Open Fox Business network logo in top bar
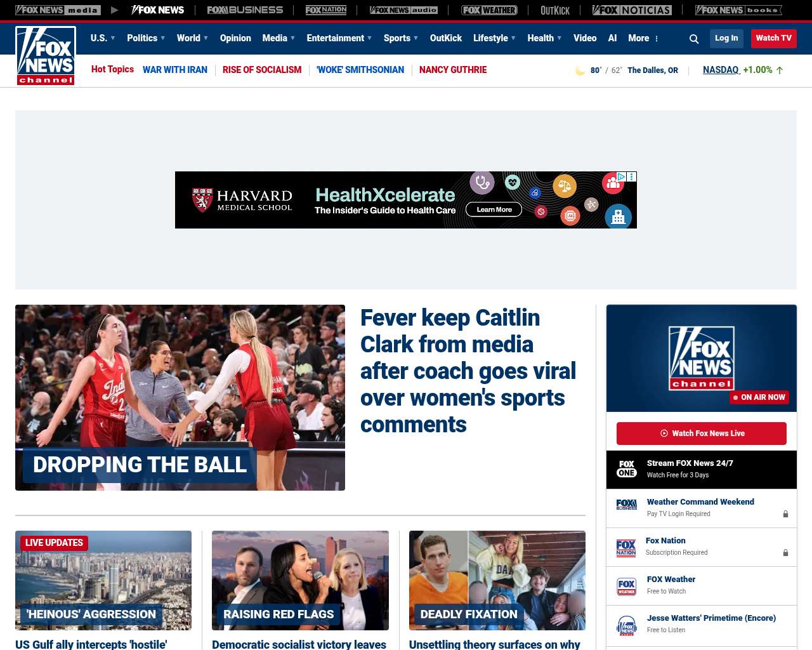The height and width of the screenshot is (650, 812). coord(245,10)
